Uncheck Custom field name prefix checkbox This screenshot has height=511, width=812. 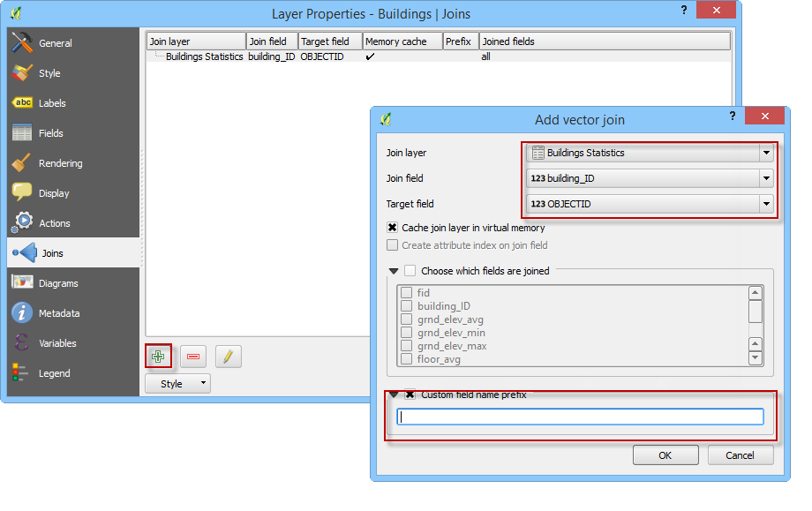pyautogui.click(x=410, y=395)
